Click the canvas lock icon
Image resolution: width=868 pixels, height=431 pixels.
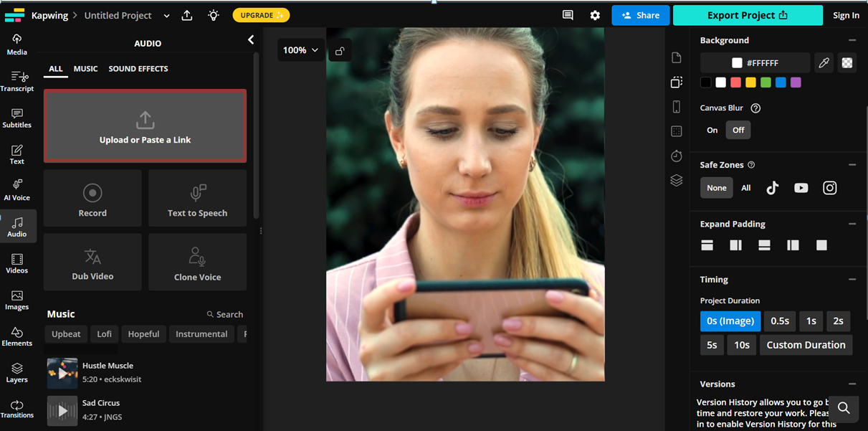click(340, 50)
